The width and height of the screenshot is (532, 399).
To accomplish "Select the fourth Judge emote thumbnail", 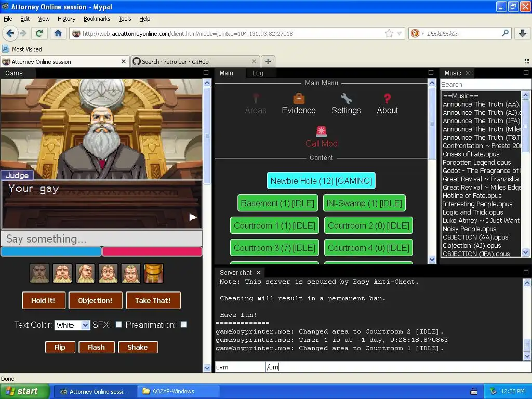I will click(108, 273).
